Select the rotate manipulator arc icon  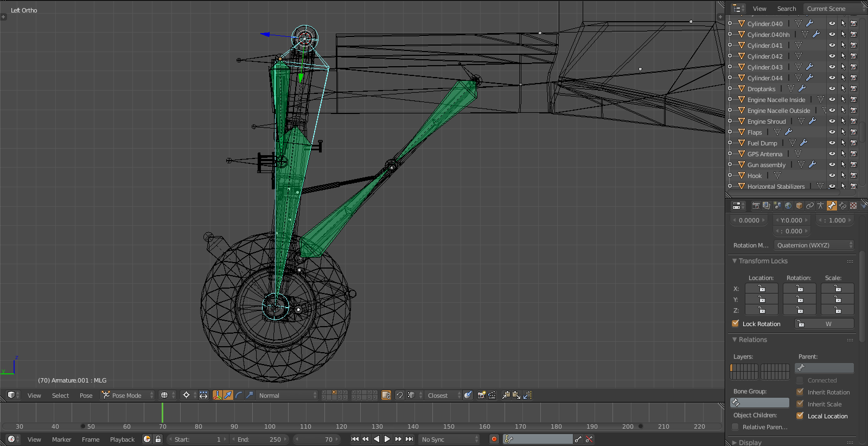(x=239, y=395)
